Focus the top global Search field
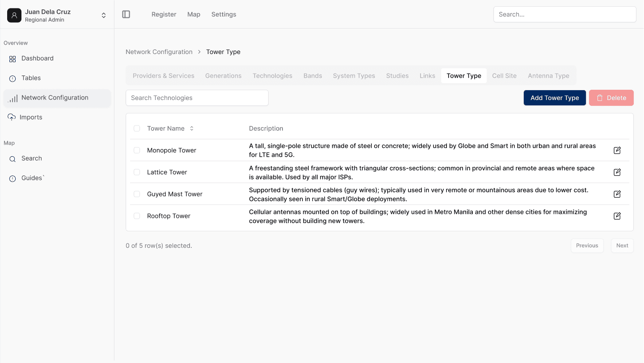Screen dimensions: 644x363 click(565, 14)
